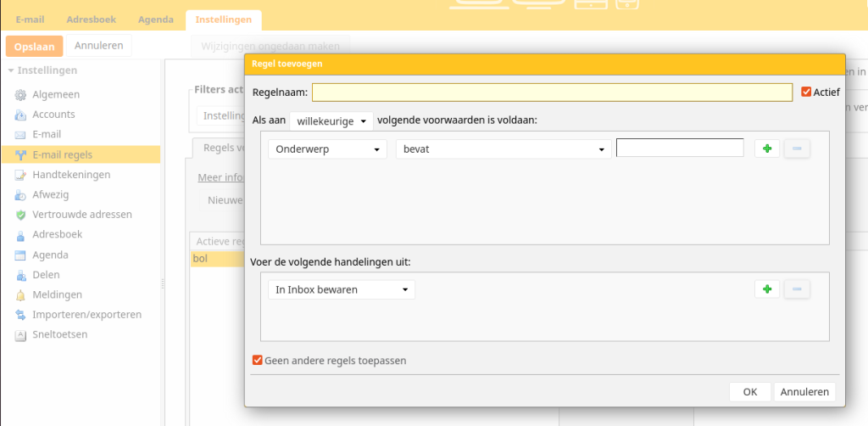This screenshot has height=426, width=868.
Task: Click Annuleren next to Opslaan
Action: [98, 46]
